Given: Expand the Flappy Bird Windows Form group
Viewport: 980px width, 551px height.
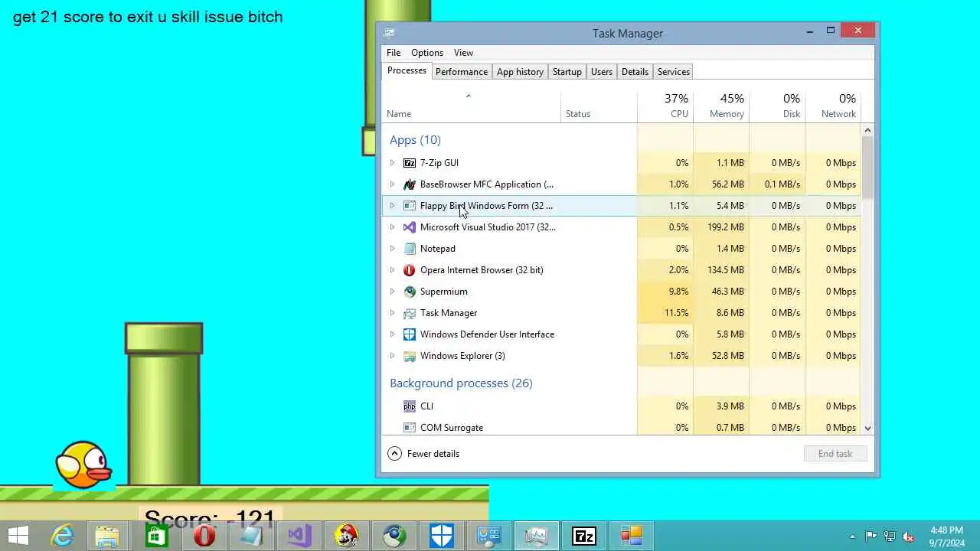Looking at the screenshot, I should (393, 206).
